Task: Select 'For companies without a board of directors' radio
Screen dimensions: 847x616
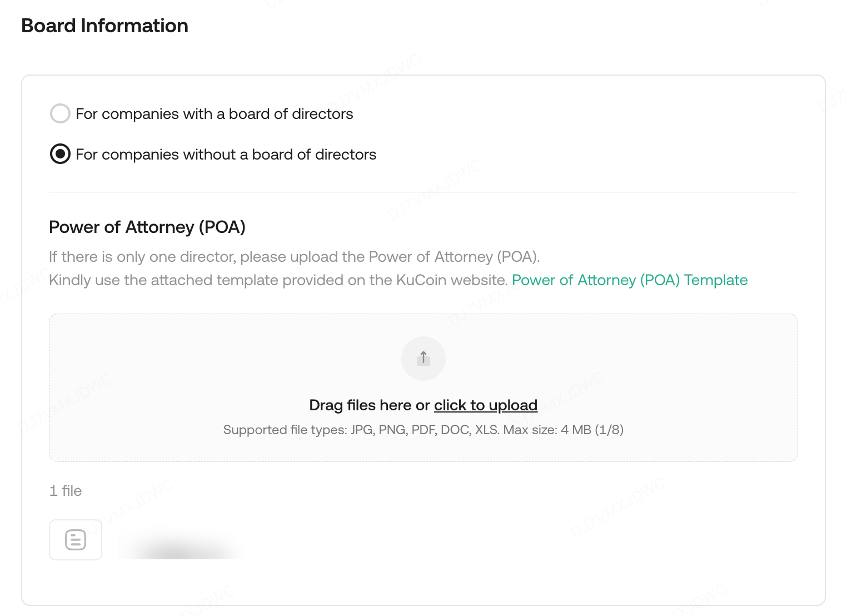Action: click(x=60, y=154)
